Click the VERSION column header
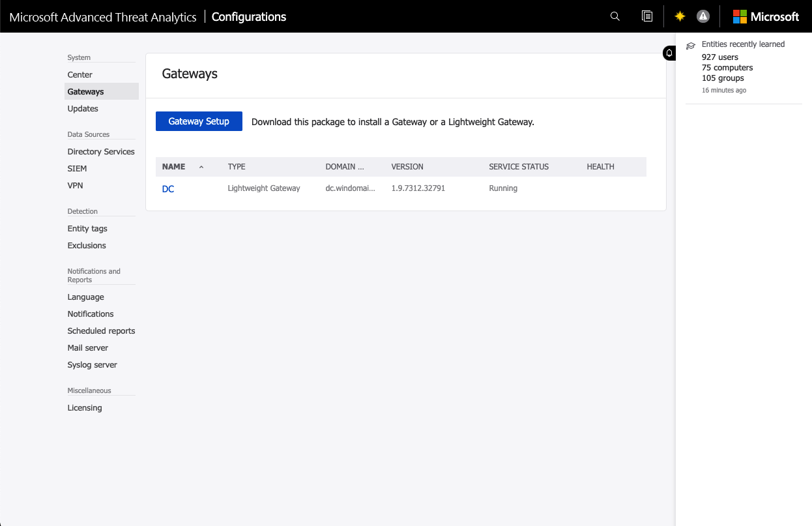812x526 pixels. (407, 167)
